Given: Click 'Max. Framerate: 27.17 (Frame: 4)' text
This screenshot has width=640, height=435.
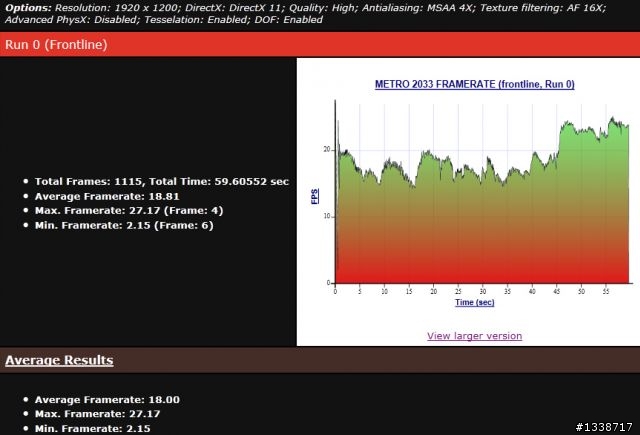Looking at the screenshot, I should [129, 211].
